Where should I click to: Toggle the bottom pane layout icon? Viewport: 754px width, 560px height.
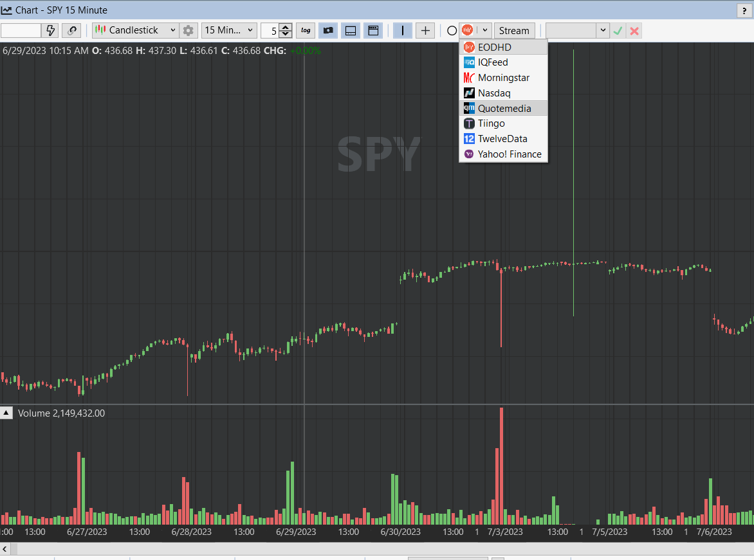click(351, 31)
